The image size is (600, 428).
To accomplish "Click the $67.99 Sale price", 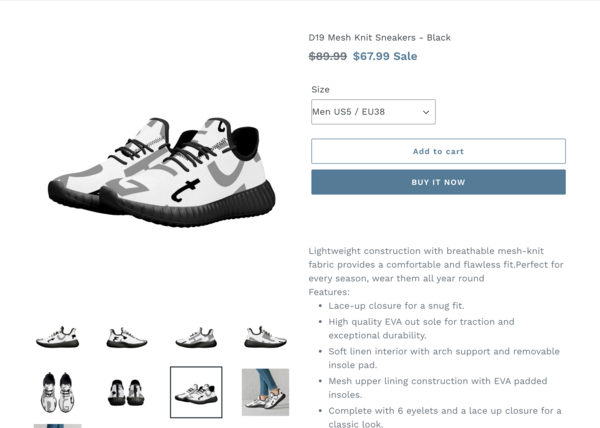I will (x=385, y=56).
